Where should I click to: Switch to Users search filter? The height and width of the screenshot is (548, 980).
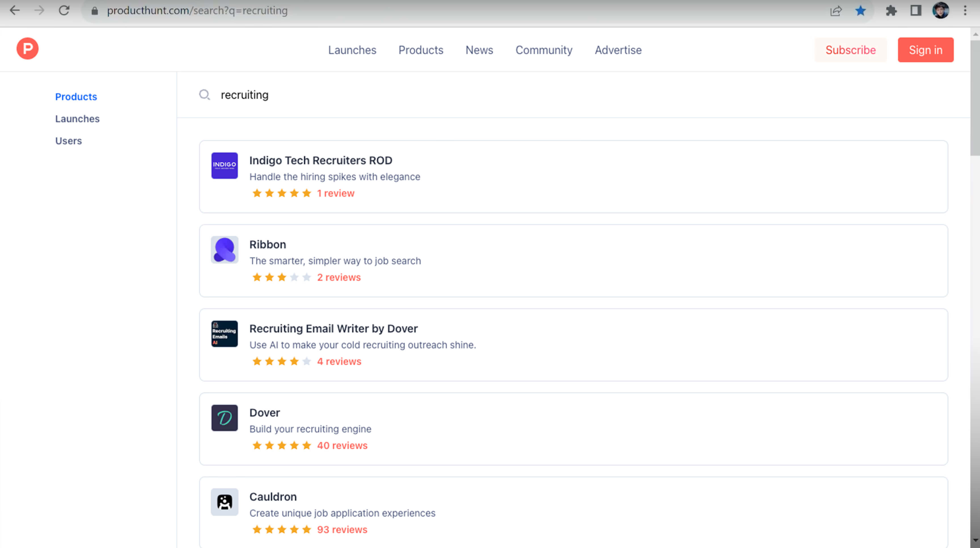tap(68, 141)
